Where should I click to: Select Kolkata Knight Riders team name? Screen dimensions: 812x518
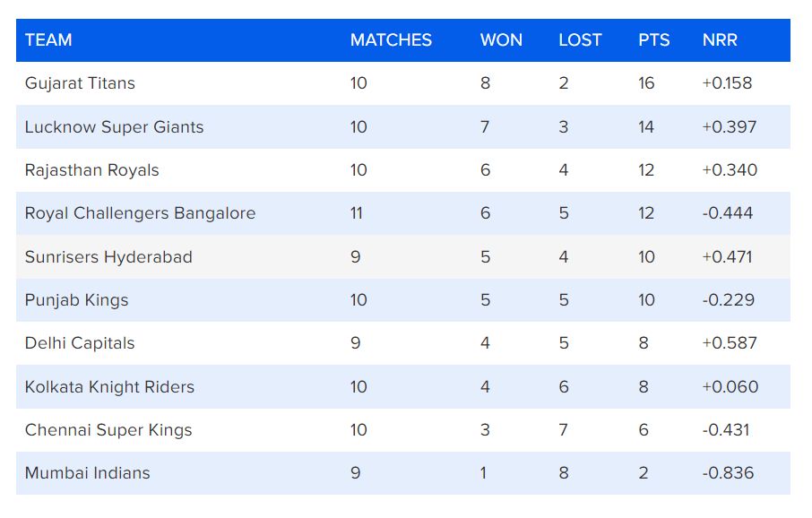point(109,387)
